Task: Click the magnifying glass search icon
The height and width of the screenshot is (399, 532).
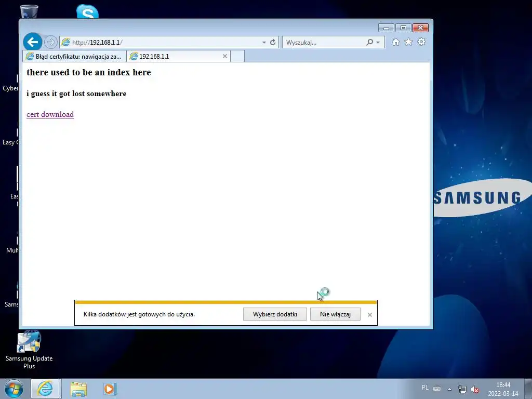Action: 369,43
